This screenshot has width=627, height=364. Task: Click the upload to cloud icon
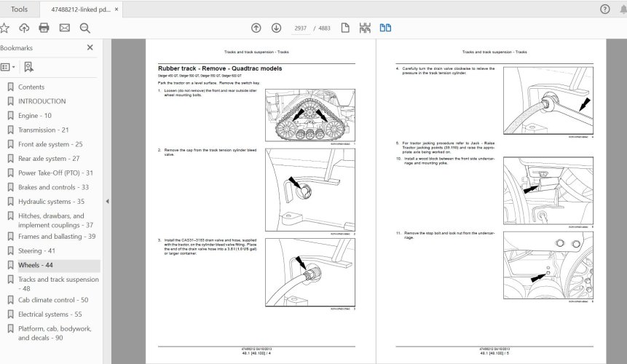24,28
